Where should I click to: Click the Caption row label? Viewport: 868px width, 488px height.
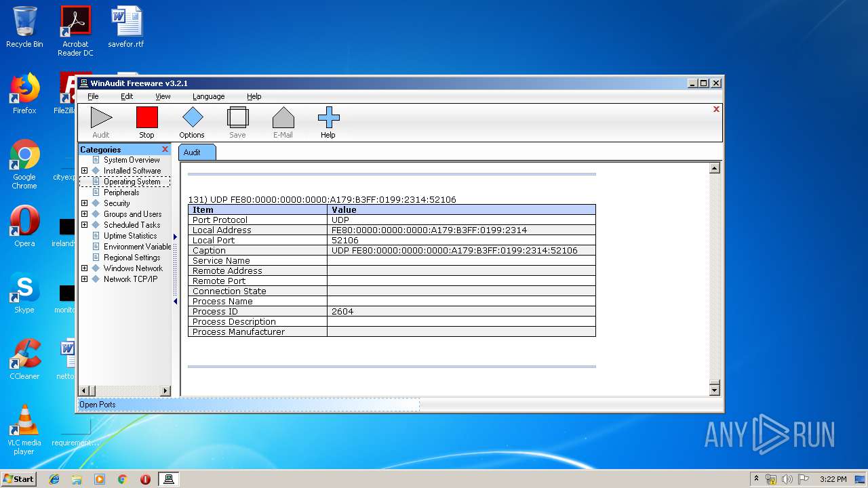pyautogui.click(x=209, y=251)
